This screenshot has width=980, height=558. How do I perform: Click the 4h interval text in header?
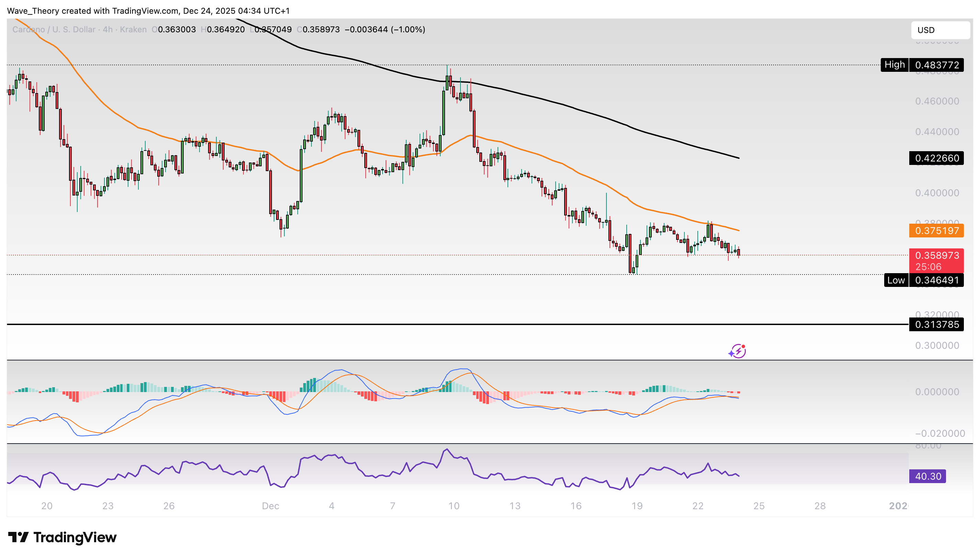(107, 30)
